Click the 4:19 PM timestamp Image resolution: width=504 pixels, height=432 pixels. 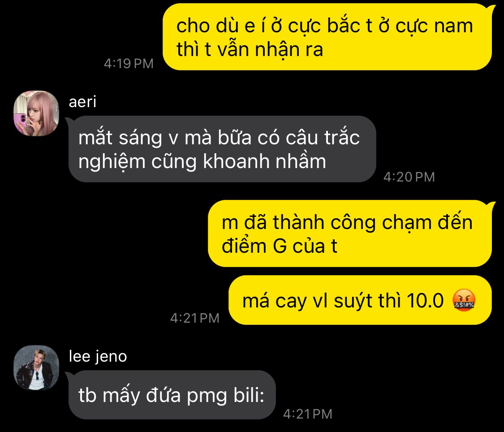[x=129, y=63]
